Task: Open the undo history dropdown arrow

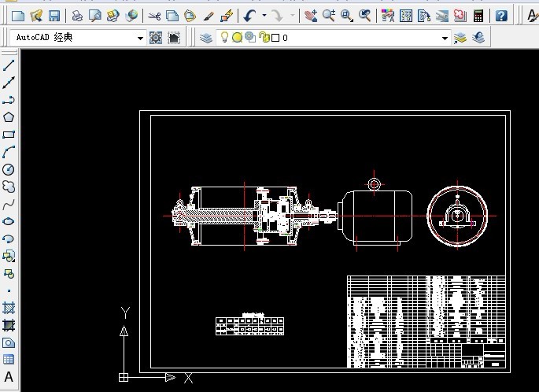Action: click(x=264, y=16)
